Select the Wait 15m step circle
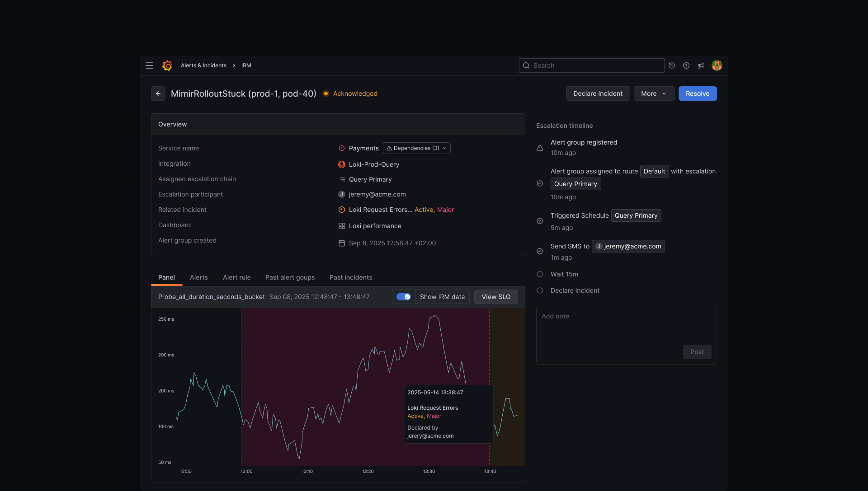Screen dimensions: 868x491 point(540,274)
